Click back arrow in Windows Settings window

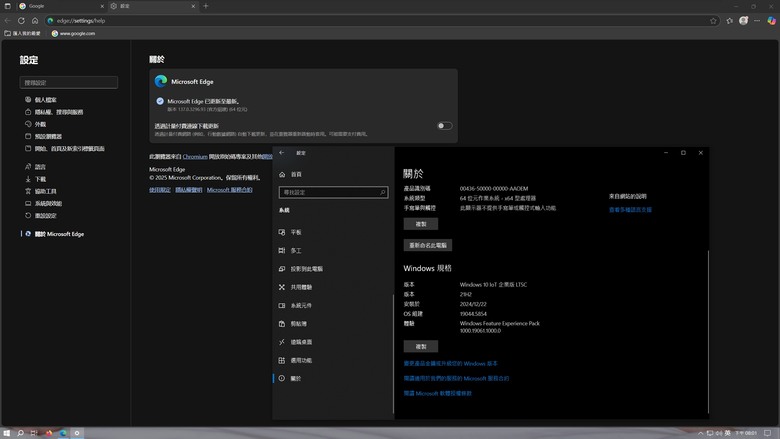[x=282, y=153]
